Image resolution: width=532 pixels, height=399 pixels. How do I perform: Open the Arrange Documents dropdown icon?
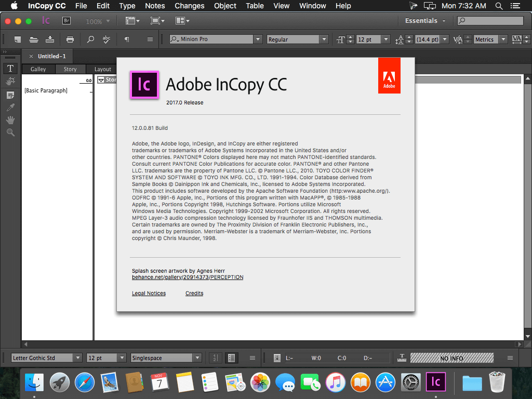tap(182, 21)
